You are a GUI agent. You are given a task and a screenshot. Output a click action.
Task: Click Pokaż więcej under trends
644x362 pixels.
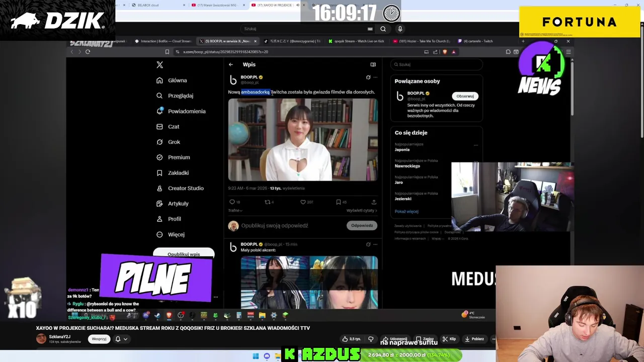[x=407, y=212]
